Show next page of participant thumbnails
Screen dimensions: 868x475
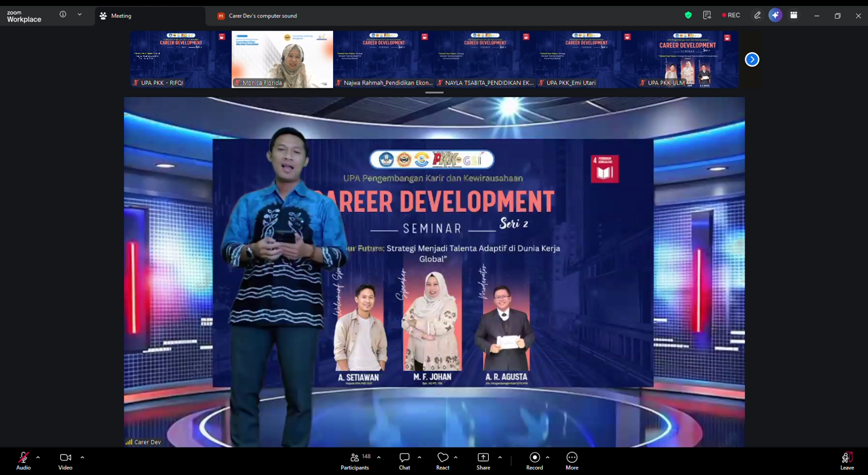pos(752,59)
